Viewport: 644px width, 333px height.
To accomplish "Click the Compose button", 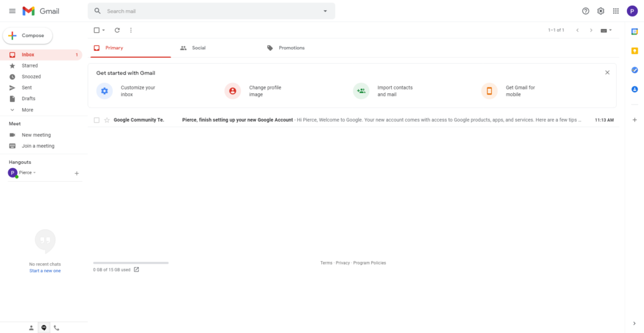I will pyautogui.click(x=28, y=36).
